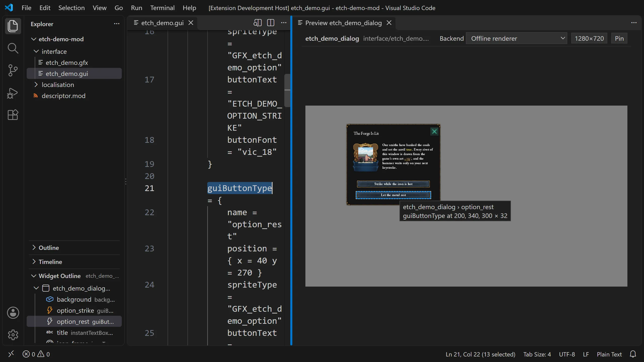The image size is (644, 362).
Task: Collapse the Widget Outline section
Action: point(34,276)
